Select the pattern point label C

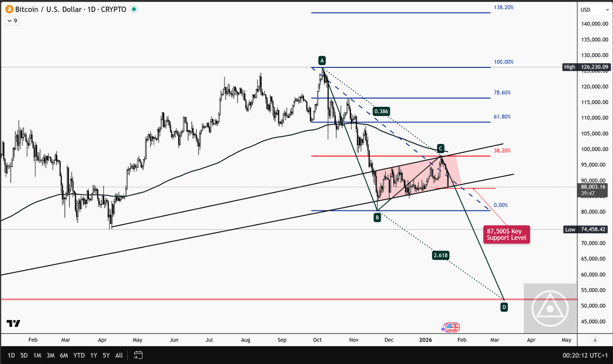click(x=440, y=148)
